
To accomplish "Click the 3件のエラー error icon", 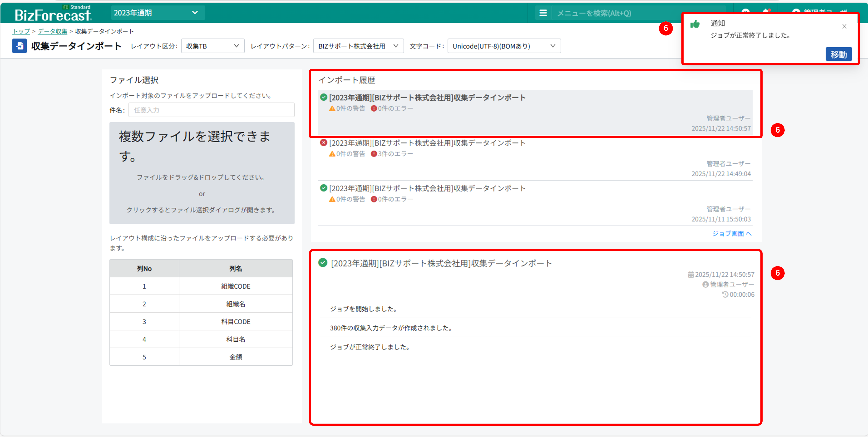I will point(374,154).
